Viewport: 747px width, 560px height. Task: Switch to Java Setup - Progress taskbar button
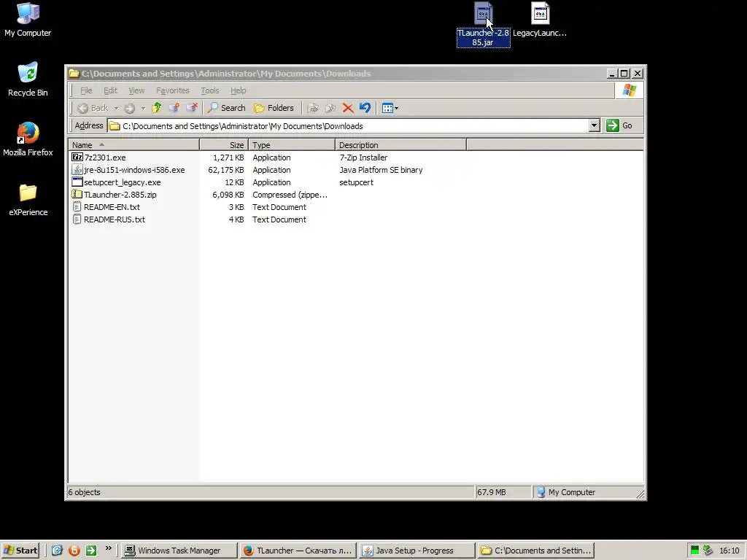click(417, 551)
